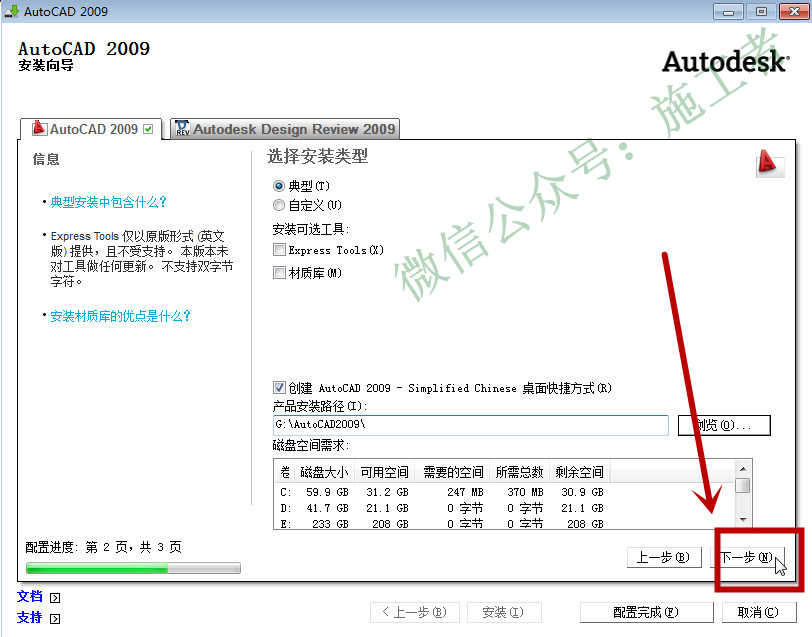Close the AutoCAD 2009 installer window

click(794, 11)
